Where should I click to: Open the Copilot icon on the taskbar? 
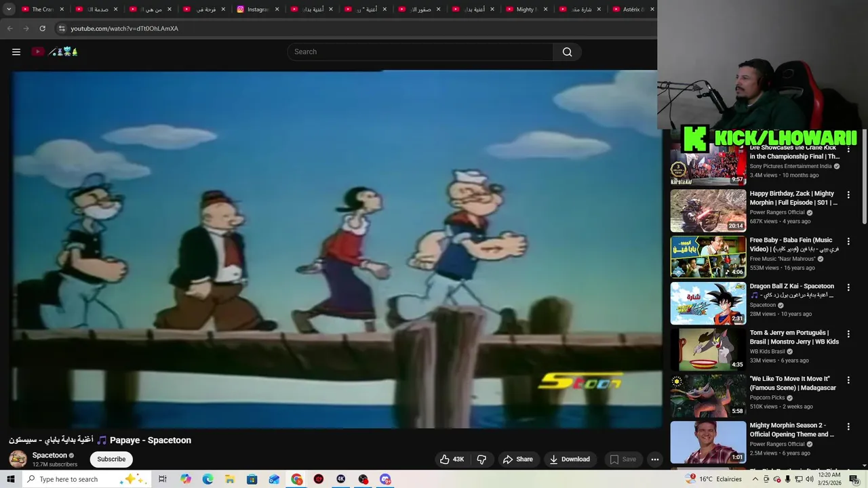(185, 479)
